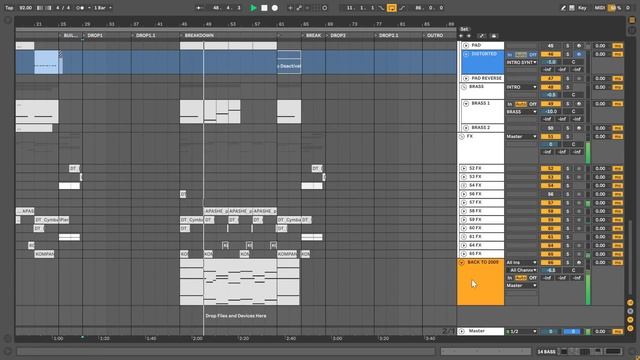Collapse the FX group track
This screenshot has height=360, width=640.
pyautogui.click(x=462, y=137)
